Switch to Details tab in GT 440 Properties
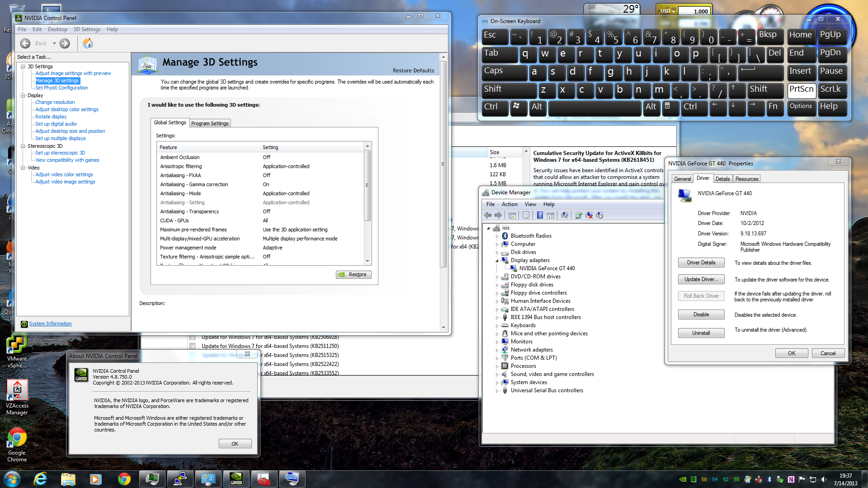 [722, 179]
